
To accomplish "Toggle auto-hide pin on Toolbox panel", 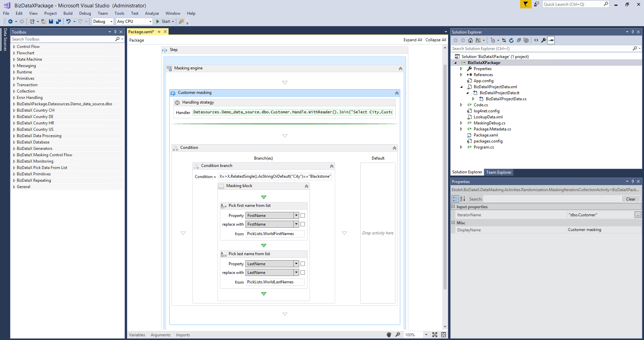I will [x=115, y=32].
